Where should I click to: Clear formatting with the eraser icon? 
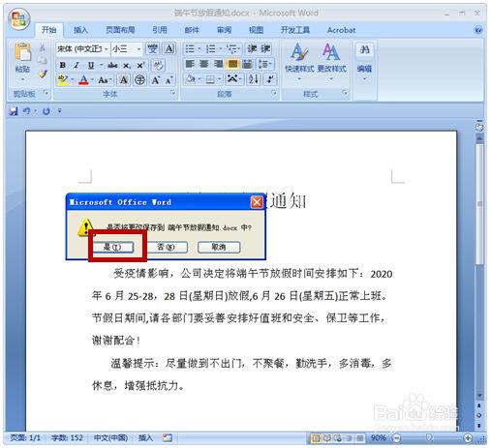point(158,66)
